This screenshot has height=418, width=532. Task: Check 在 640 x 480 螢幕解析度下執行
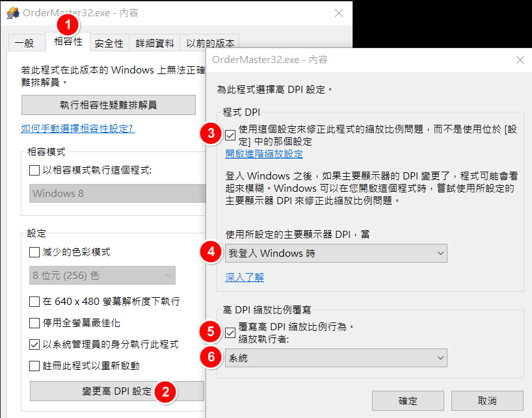coord(34,302)
